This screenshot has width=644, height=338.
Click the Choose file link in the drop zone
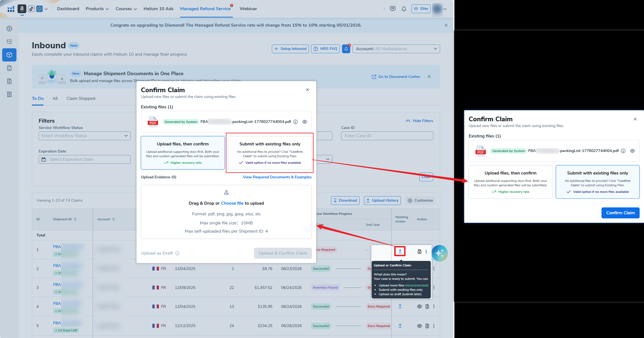[232, 203]
